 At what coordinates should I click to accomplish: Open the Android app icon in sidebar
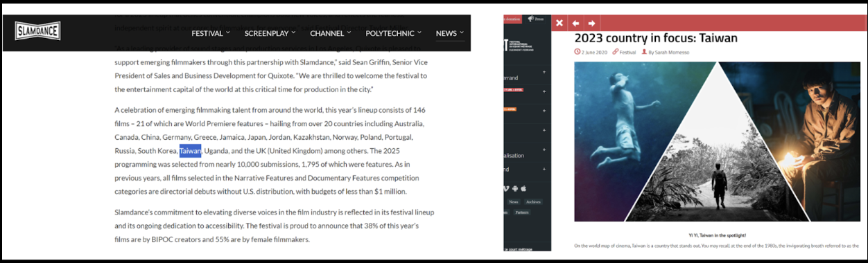click(x=515, y=188)
